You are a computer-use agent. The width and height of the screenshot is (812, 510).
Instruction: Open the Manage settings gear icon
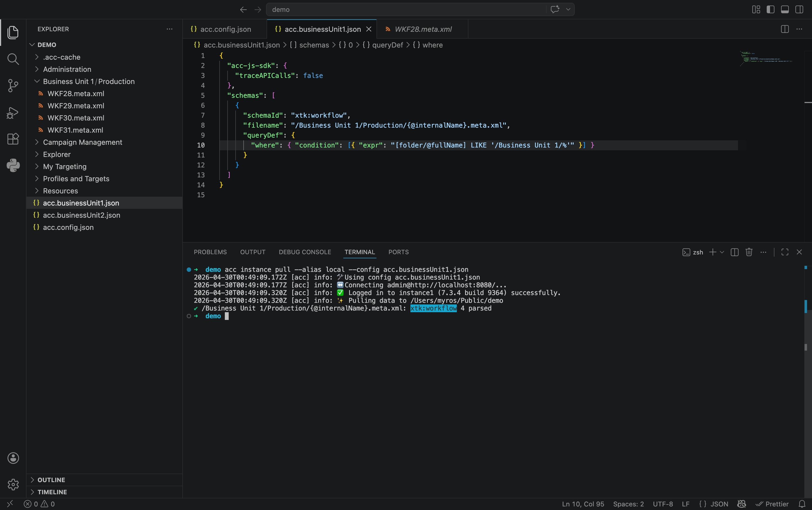coord(13,485)
